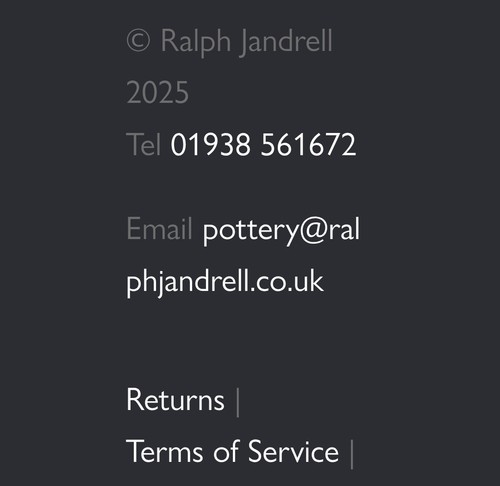Image resolution: width=500 pixels, height=486 pixels.
Task: Click the word Terms in the footer link
Action: click(165, 451)
